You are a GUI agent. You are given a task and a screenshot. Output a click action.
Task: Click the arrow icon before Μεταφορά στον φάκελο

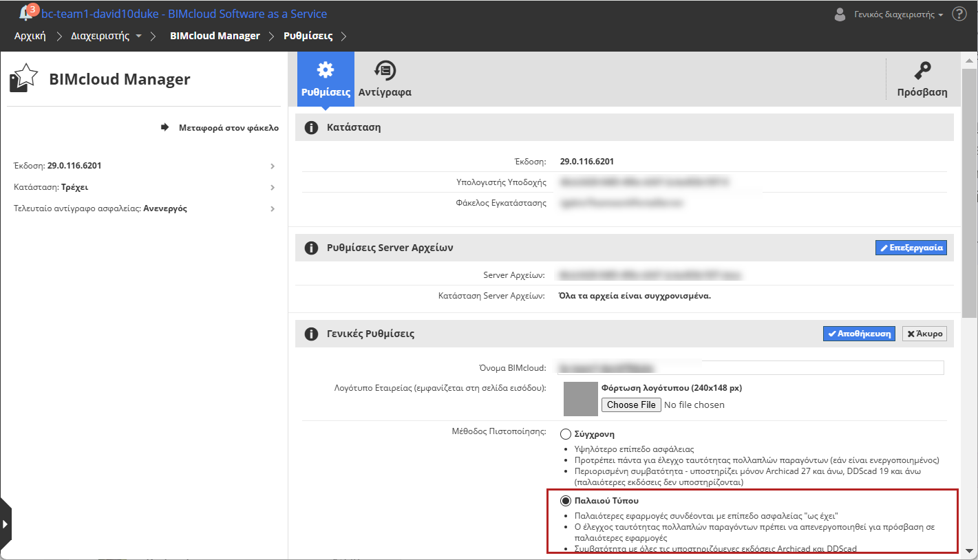165,127
